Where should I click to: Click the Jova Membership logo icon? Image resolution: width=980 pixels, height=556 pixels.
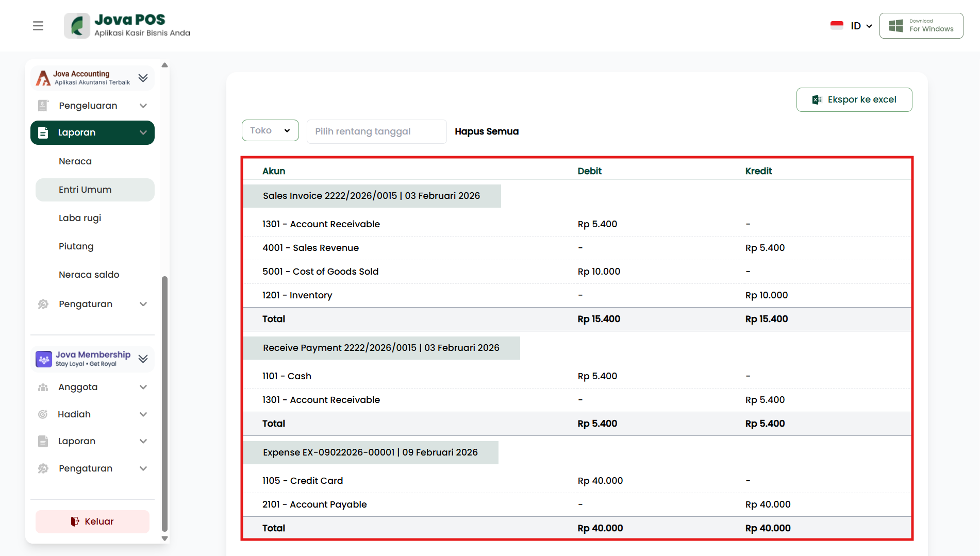coord(44,359)
